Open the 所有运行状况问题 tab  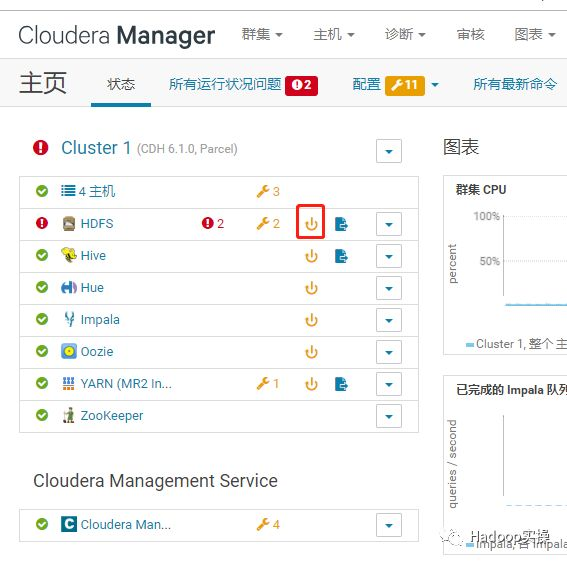(225, 84)
